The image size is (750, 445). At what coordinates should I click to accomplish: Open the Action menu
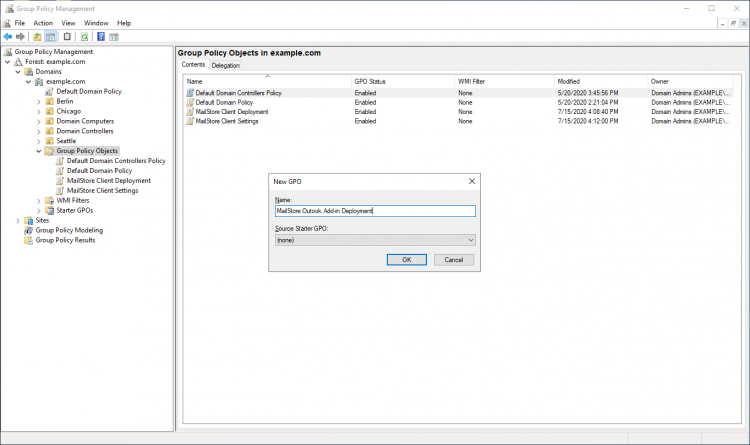43,22
